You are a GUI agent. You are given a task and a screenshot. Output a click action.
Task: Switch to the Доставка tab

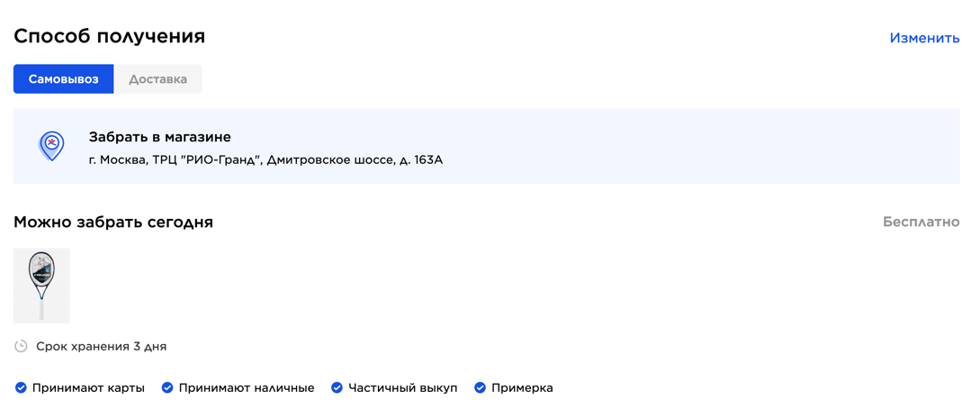(x=158, y=79)
